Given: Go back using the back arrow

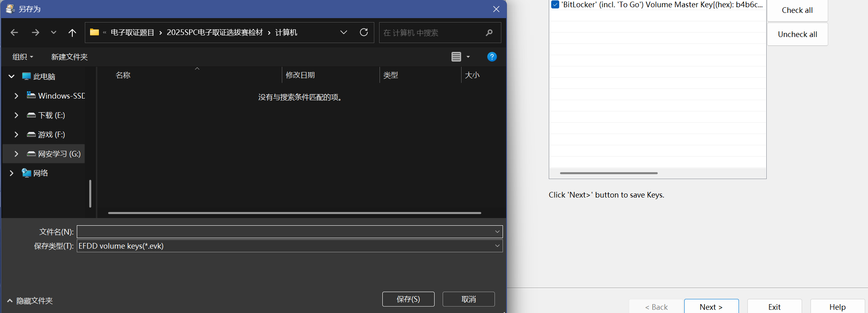Looking at the screenshot, I should [14, 33].
